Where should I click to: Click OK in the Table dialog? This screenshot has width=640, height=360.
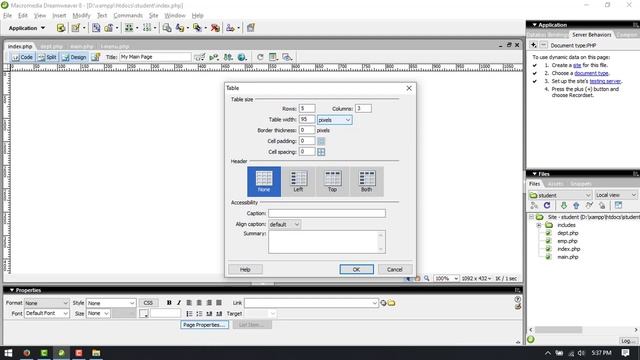pyautogui.click(x=356, y=269)
